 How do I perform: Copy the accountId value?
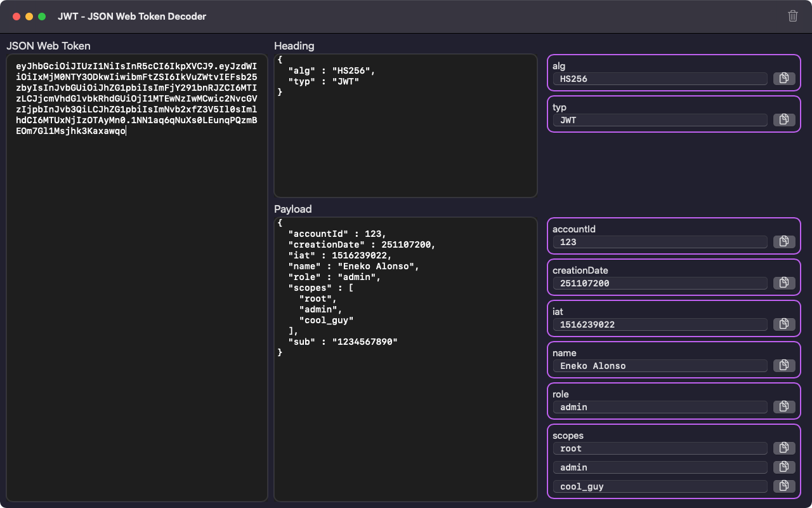784,241
